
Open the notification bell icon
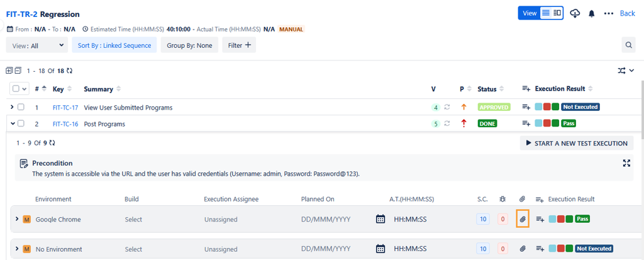point(591,14)
